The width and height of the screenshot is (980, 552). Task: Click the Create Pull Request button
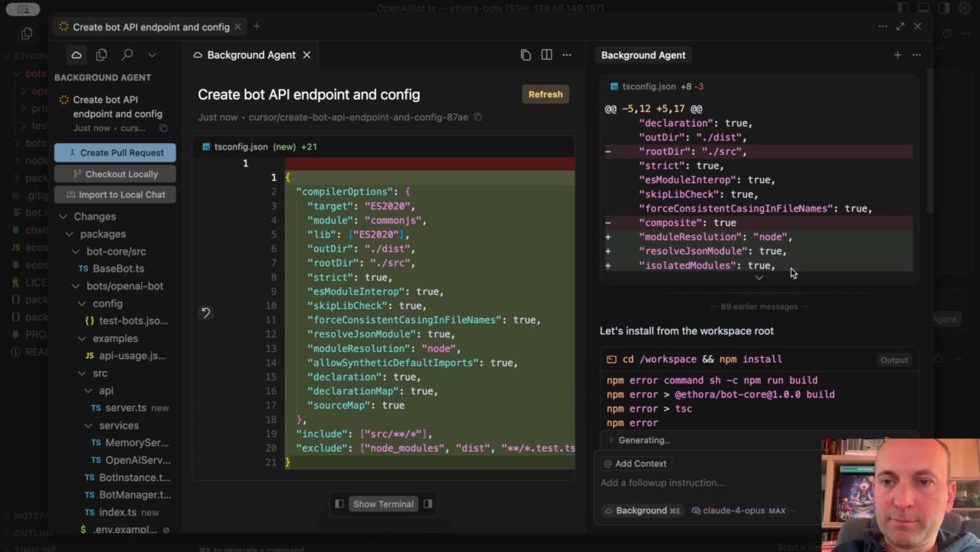coord(115,153)
